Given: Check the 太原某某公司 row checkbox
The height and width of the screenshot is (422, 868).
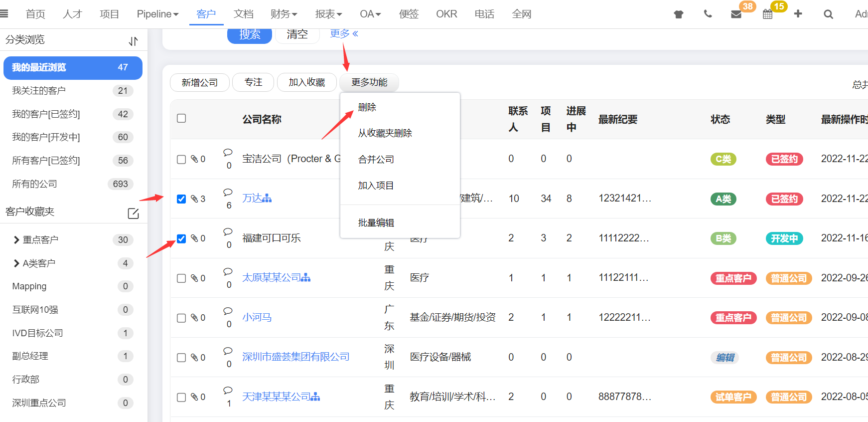Looking at the screenshot, I should coord(181,278).
